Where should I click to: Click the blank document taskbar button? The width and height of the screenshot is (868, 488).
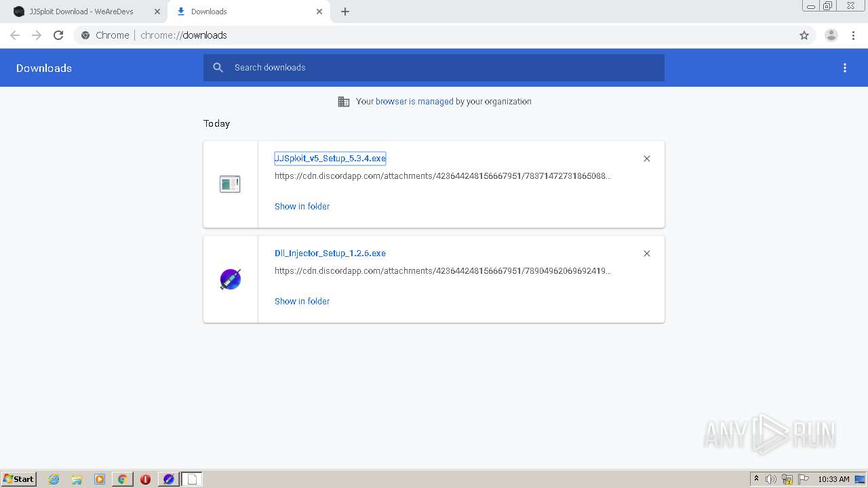[192, 479]
